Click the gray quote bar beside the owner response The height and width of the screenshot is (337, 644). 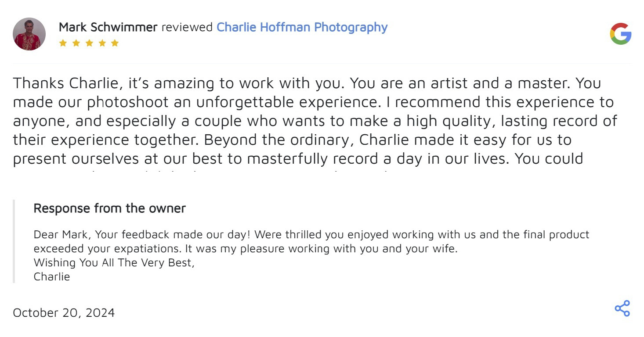click(14, 241)
